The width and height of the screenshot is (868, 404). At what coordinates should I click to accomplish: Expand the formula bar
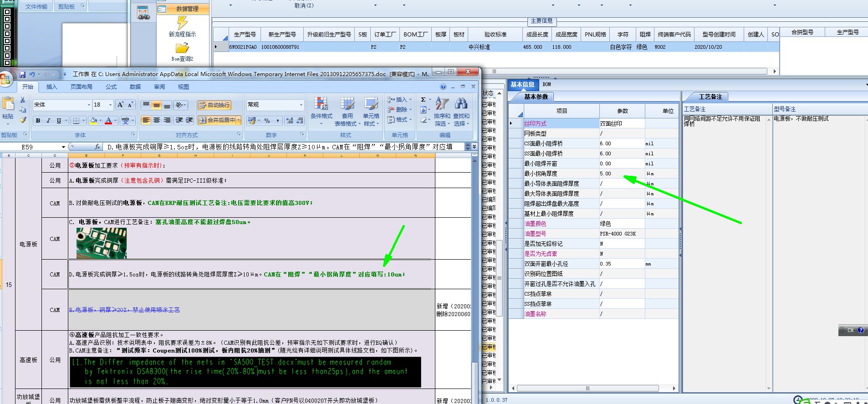[x=474, y=147]
